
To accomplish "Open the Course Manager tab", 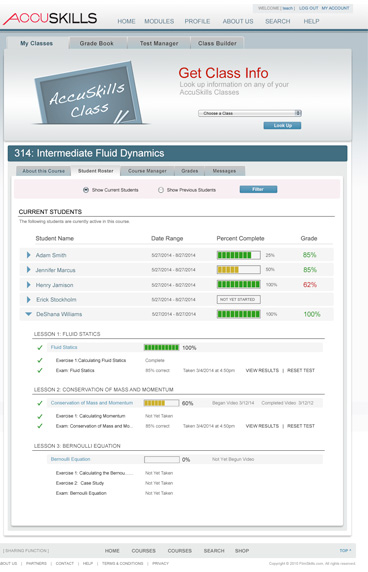I will 147,171.
